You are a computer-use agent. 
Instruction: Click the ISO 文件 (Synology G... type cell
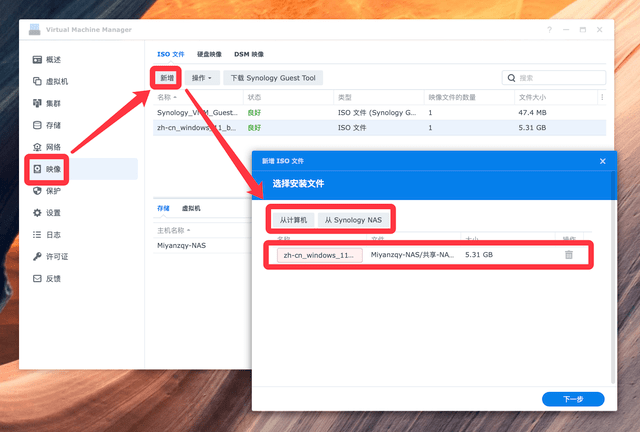coord(377,113)
